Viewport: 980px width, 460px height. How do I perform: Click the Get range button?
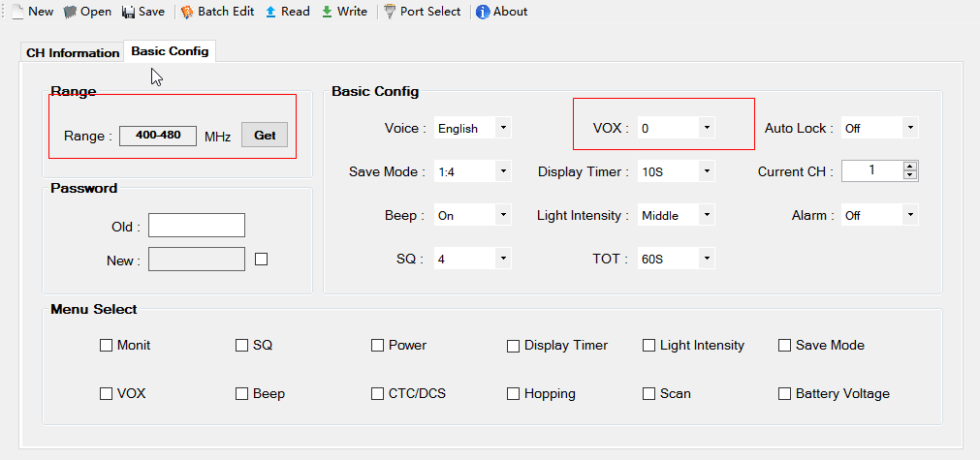coord(265,135)
